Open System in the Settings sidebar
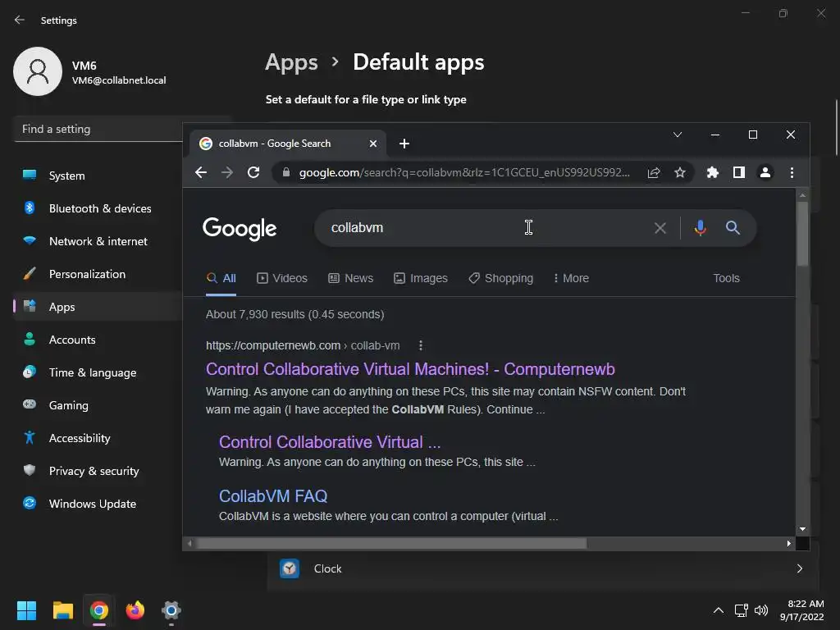This screenshot has height=630, width=840. (x=98, y=176)
